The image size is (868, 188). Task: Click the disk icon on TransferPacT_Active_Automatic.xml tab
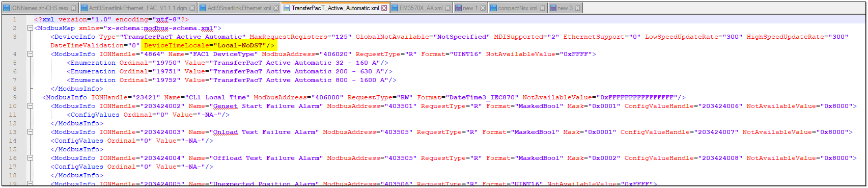click(287, 8)
